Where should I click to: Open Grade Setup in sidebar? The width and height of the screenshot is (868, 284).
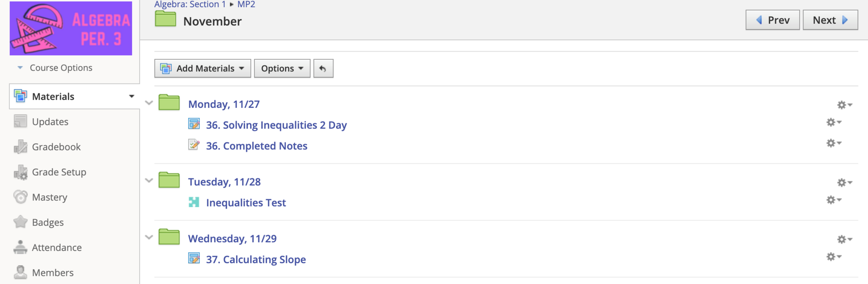click(x=59, y=172)
